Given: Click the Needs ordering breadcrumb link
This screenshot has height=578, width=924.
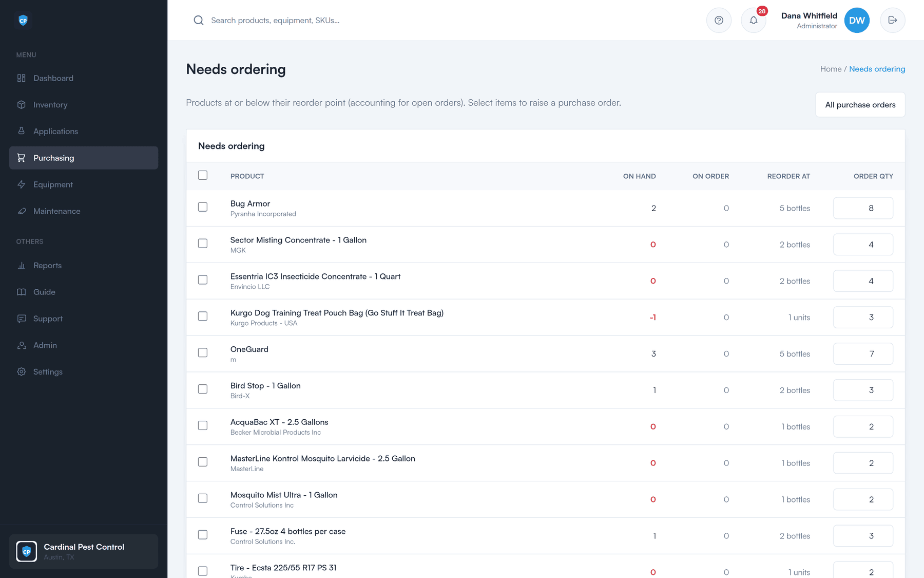Looking at the screenshot, I should click(x=877, y=69).
